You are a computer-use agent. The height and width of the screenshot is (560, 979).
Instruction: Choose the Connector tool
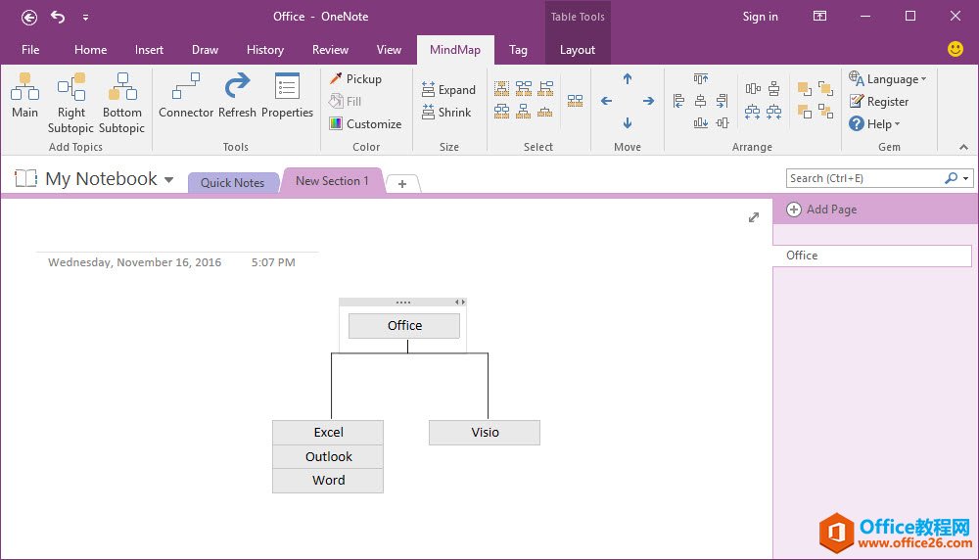(186, 96)
